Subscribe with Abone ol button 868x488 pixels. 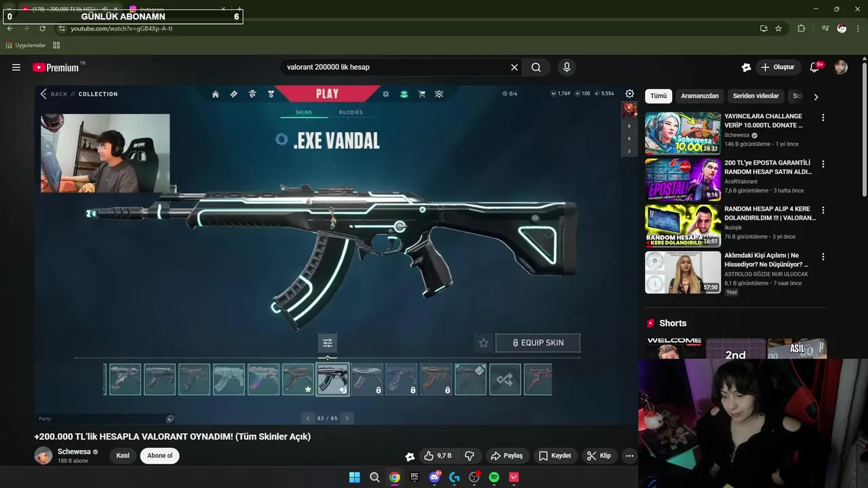pos(160,455)
